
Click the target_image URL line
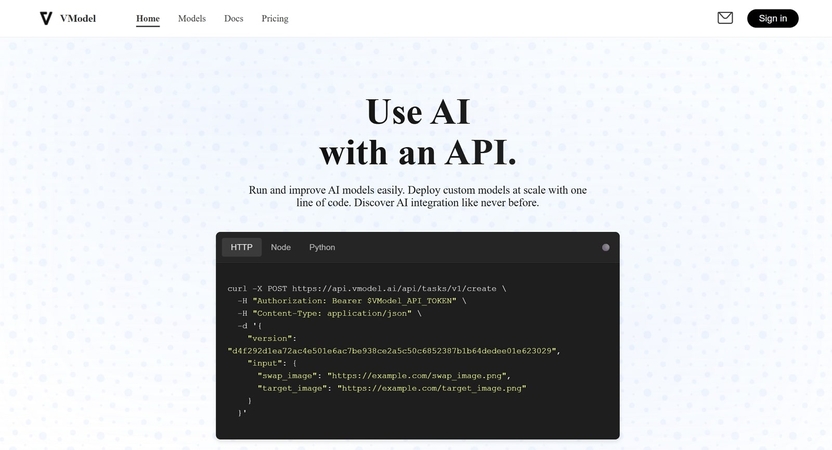pyautogui.click(x=392, y=388)
